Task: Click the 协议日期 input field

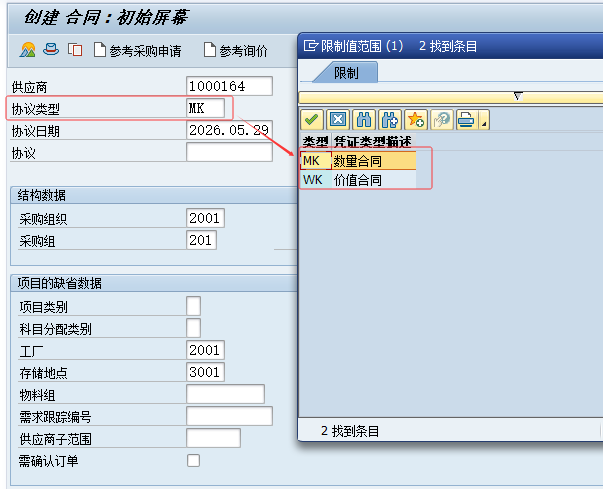Action: pyautogui.click(x=229, y=130)
